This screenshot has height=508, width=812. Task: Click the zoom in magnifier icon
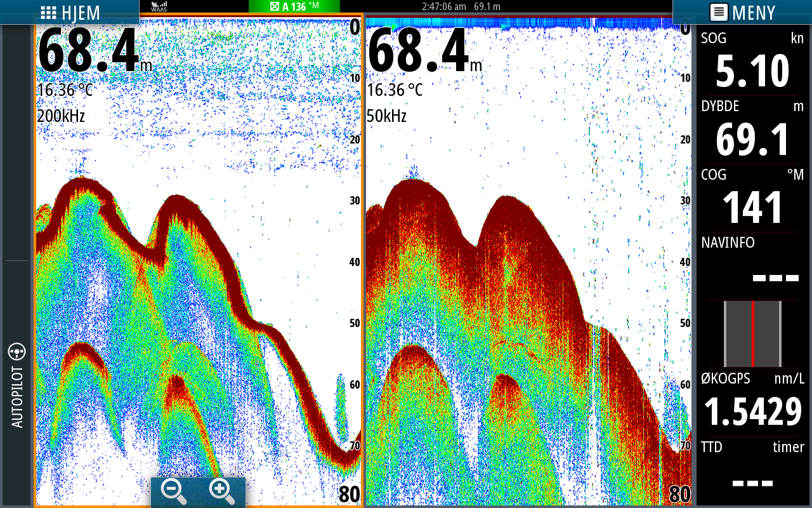click(x=221, y=492)
